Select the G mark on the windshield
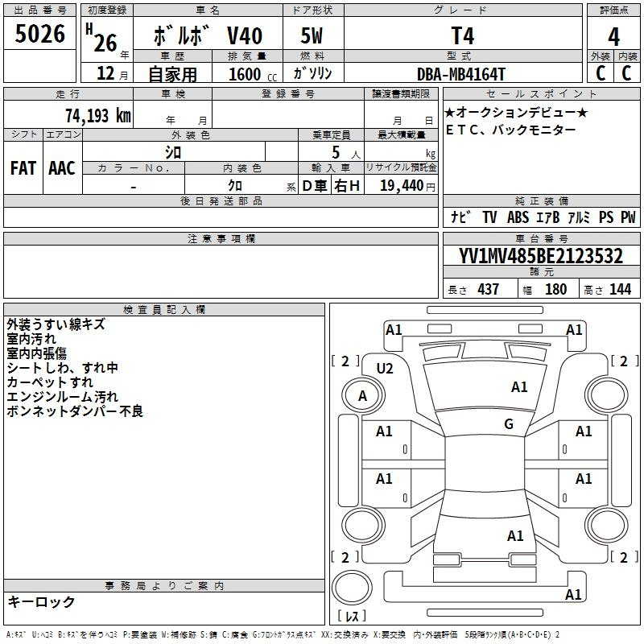Screen dimensions: 644x644 click(509, 424)
